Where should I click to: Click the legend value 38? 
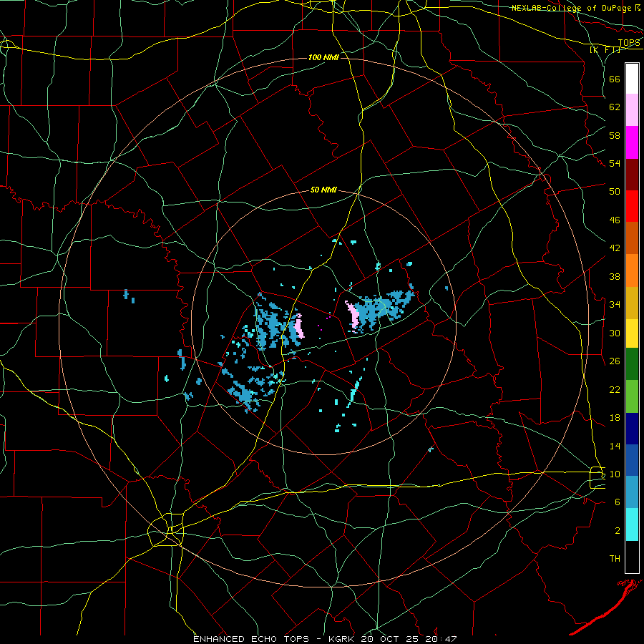click(615, 276)
